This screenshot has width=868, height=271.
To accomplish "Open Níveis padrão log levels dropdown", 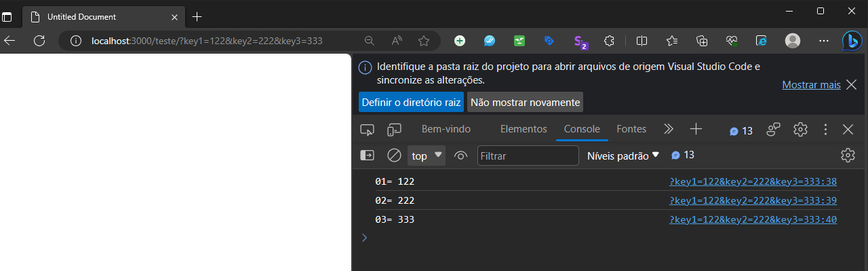I will click(x=623, y=156).
